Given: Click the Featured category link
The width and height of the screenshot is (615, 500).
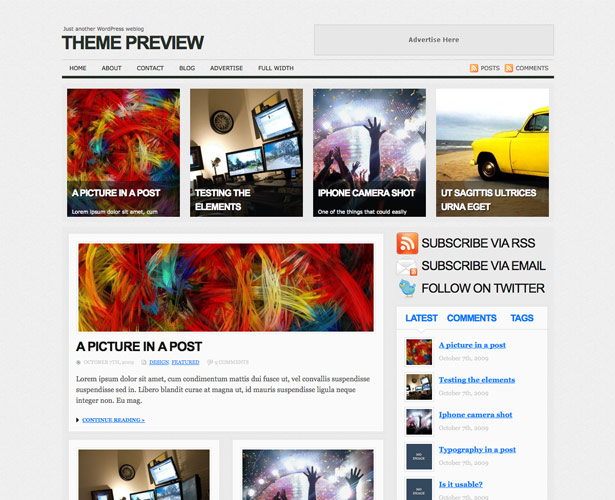Looking at the screenshot, I should (186, 362).
